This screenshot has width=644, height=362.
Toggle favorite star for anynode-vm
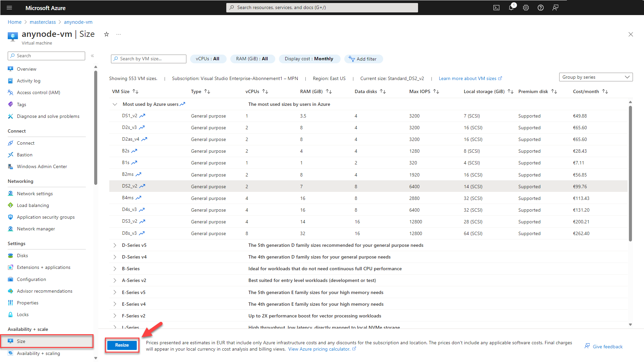pos(106,34)
